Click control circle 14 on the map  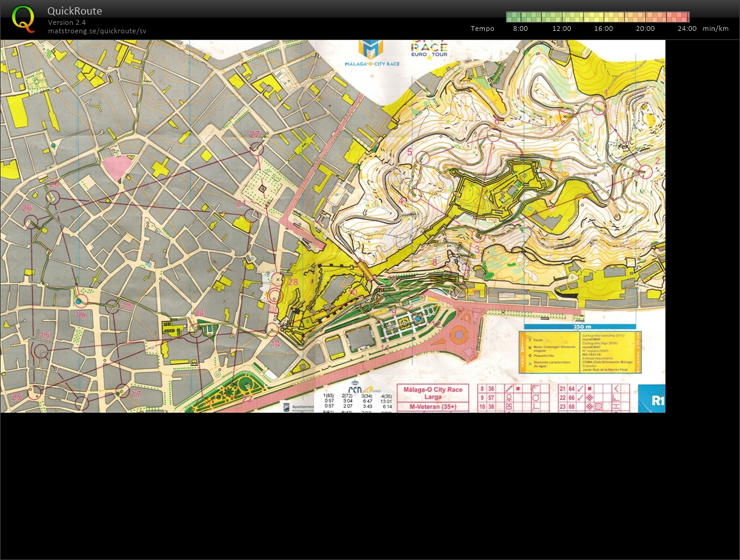click(273, 329)
